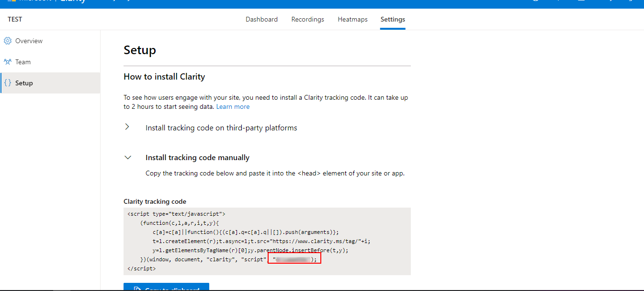Collapse Install tracking code manually section
The image size is (644, 291).
(x=197, y=158)
